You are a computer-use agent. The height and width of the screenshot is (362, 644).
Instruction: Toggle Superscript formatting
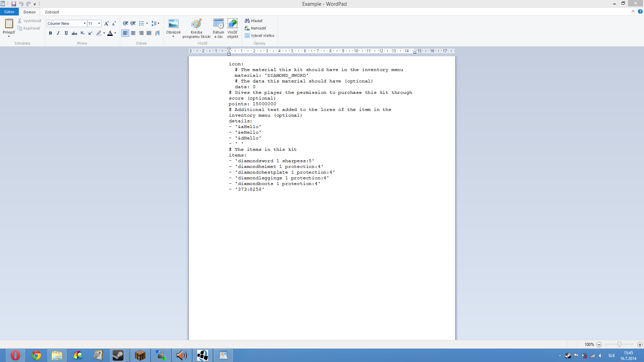[x=90, y=33]
